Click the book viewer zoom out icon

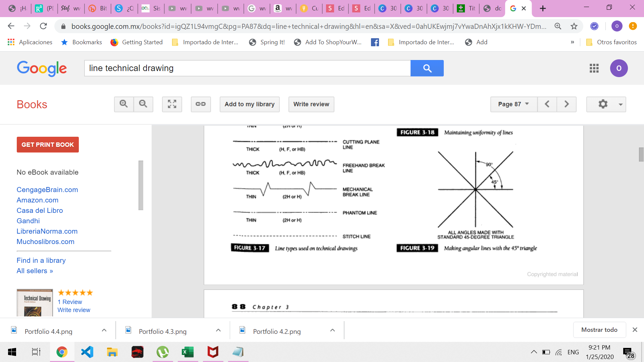(143, 104)
